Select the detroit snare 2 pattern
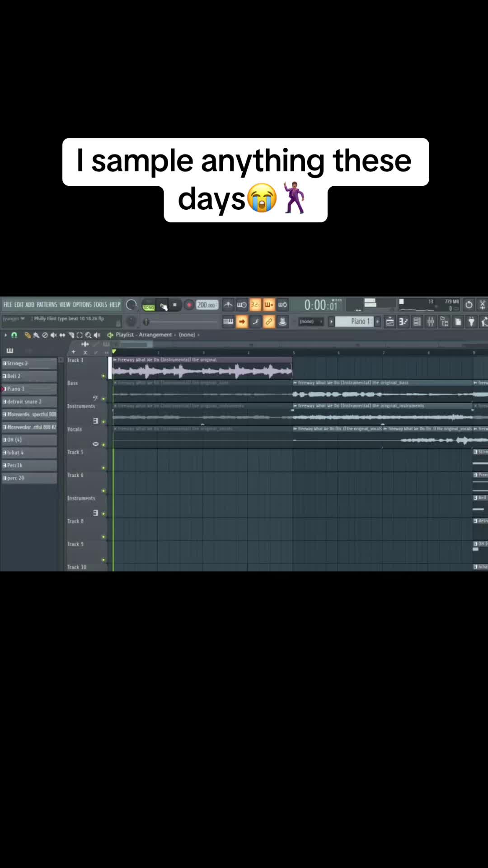 29,401
